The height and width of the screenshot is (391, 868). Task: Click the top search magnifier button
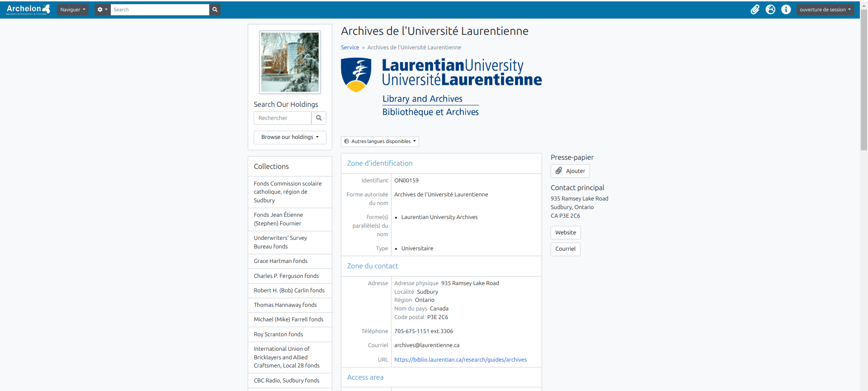click(x=215, y=10)
